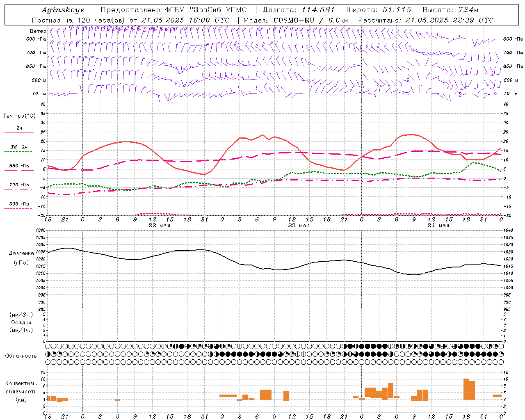This screenshot has width=525, height=420.
Task: Click the "(км)" unit under convective cloud label
Action: point(21,399)
